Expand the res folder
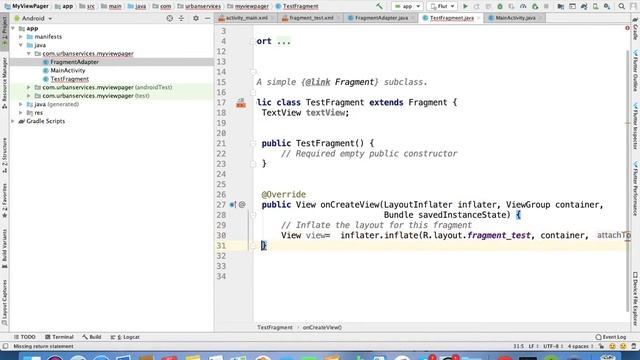Viewport: 640px width, 360px height. [x=21, y=113]
